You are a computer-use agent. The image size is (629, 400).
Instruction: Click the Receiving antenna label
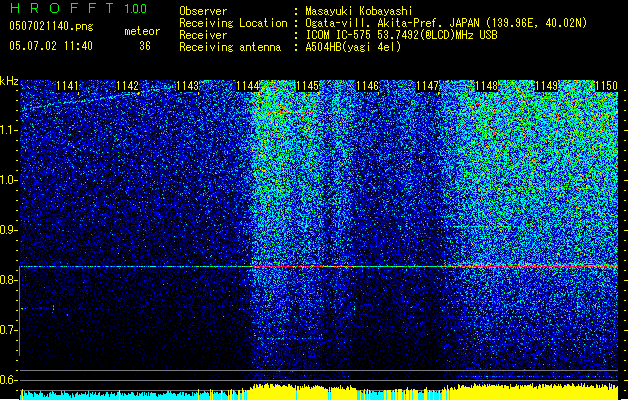click(x=230, y=47)
